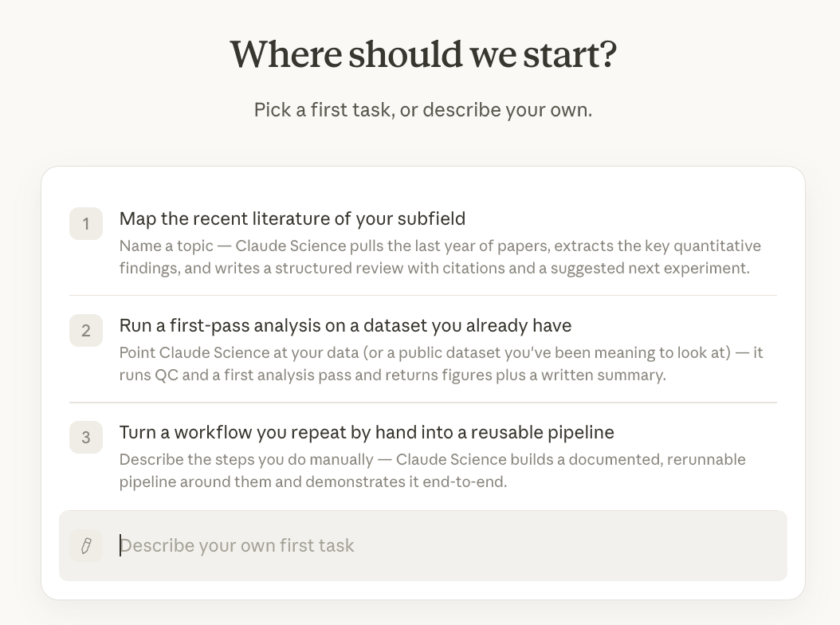Screen dimensions: 840x625
Task: Click the line "runs QC and a first analysis pass"
Action: (x=393, y=375)
